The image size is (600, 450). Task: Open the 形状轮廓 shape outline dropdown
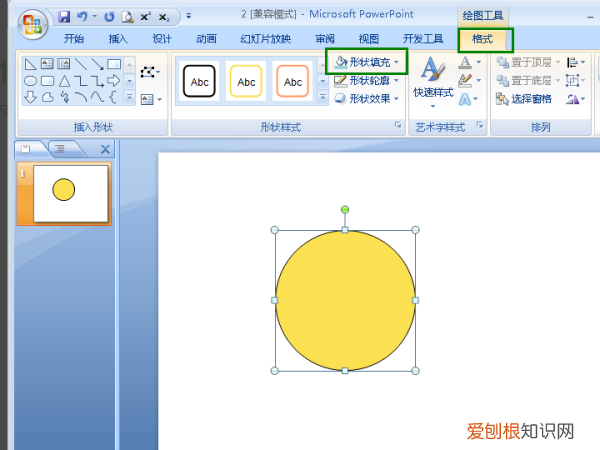click(x=370, y=80)
